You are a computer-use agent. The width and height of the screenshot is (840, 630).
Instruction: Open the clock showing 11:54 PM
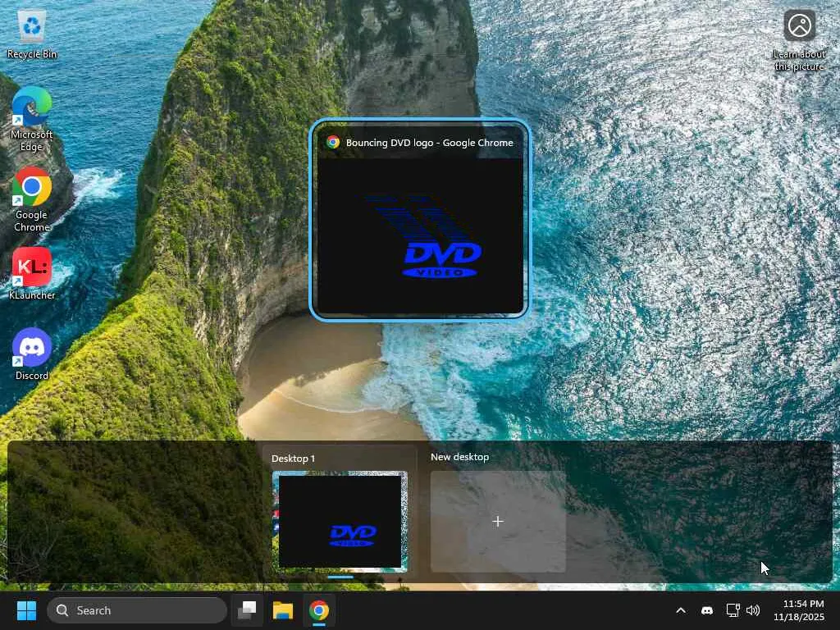click(798, 610)
